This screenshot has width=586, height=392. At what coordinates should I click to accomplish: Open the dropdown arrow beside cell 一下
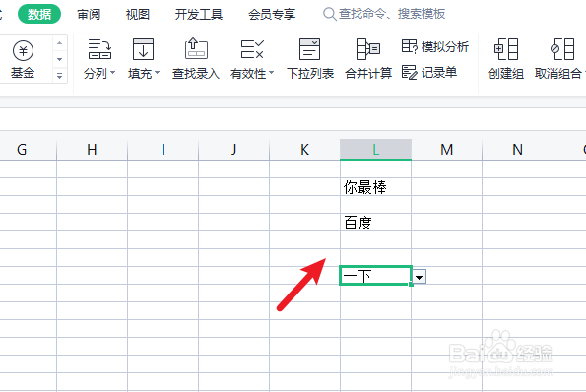(420, 277)
